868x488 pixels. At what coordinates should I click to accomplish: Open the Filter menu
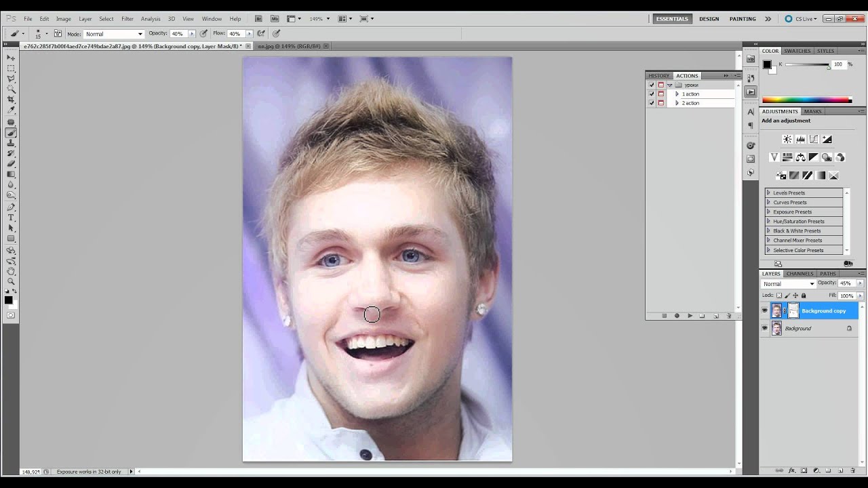point(127,19)
